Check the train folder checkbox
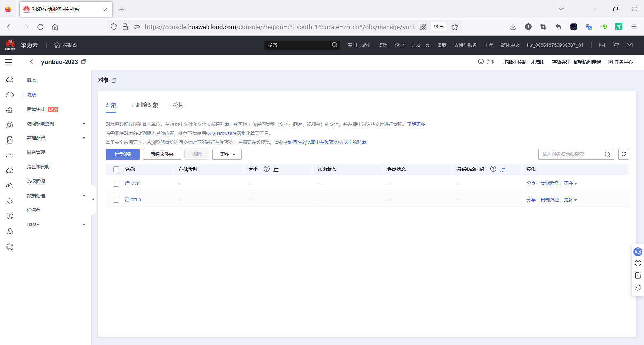The image size is (644, 345). [x=116, y=200]
